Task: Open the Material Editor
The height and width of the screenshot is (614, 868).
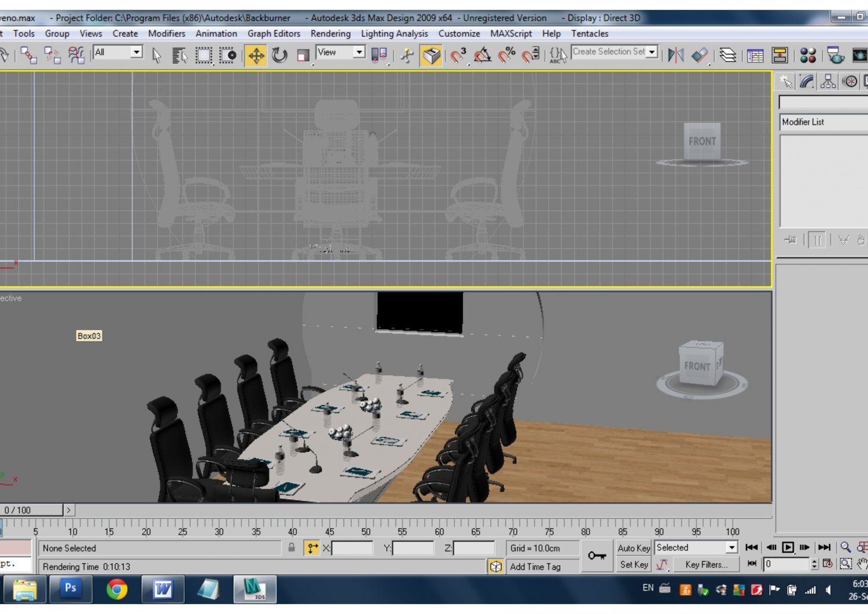Action: [x=808, y=55]
